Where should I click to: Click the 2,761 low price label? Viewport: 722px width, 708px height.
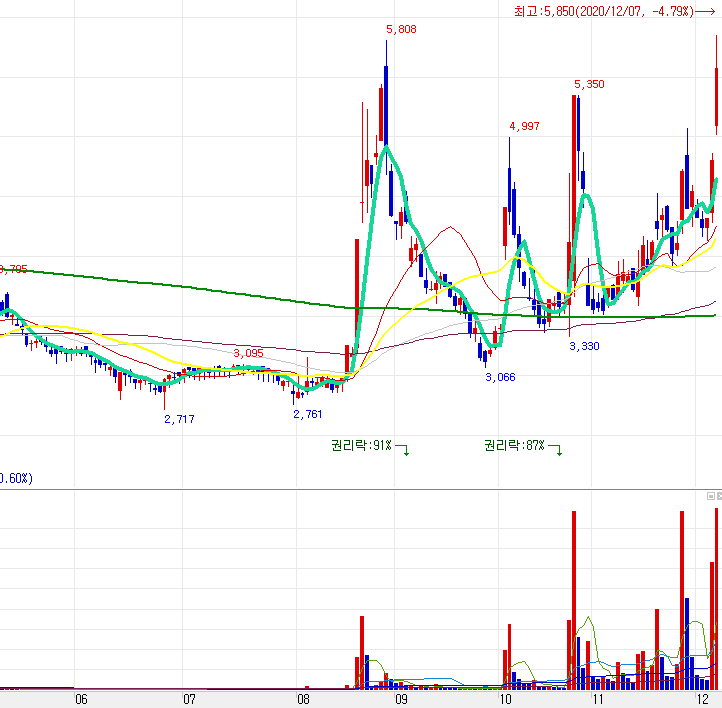coord(308,414)
